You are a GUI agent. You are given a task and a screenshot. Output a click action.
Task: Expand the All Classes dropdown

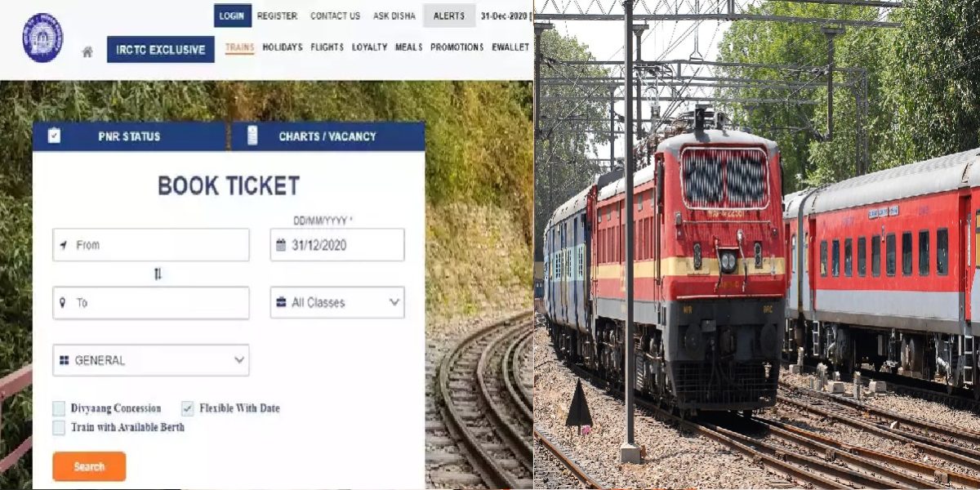click(x=337, y=302)
